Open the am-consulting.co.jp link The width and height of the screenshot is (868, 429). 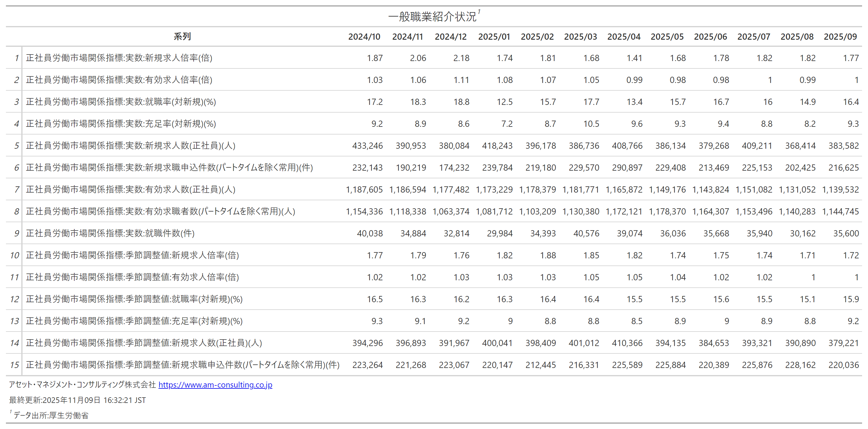tap(215, 385)
